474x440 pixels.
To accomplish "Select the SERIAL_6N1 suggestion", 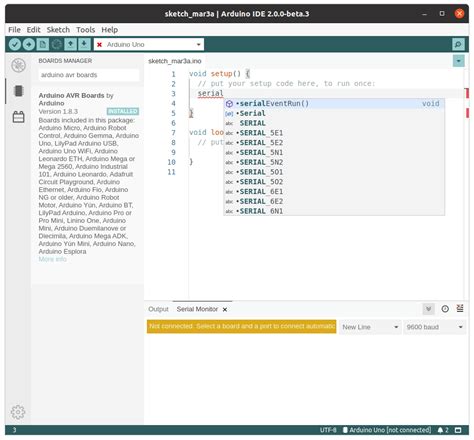I will [x=334, y=211].
